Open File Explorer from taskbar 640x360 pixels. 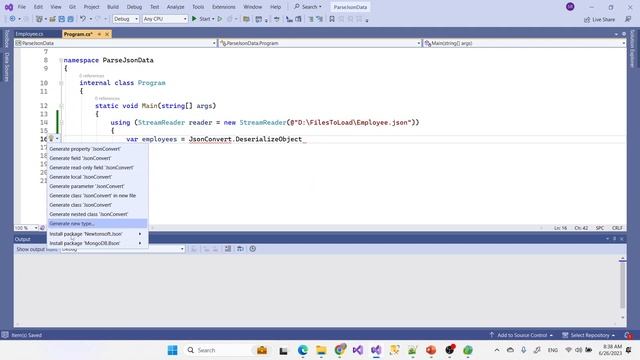click(x=321, y=350)
